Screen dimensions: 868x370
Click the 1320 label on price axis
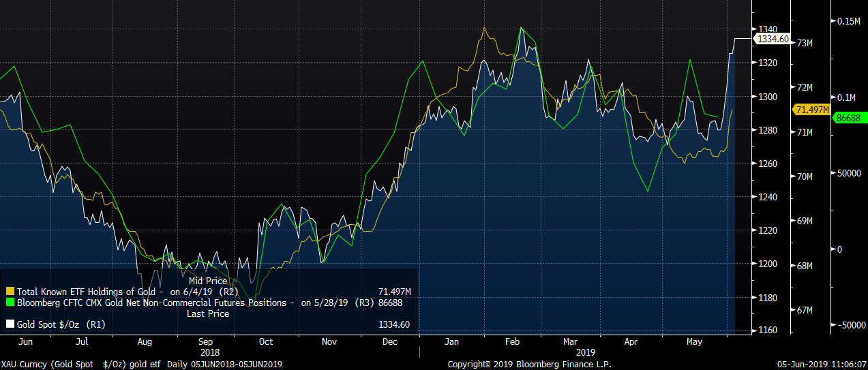pos(768,63)
